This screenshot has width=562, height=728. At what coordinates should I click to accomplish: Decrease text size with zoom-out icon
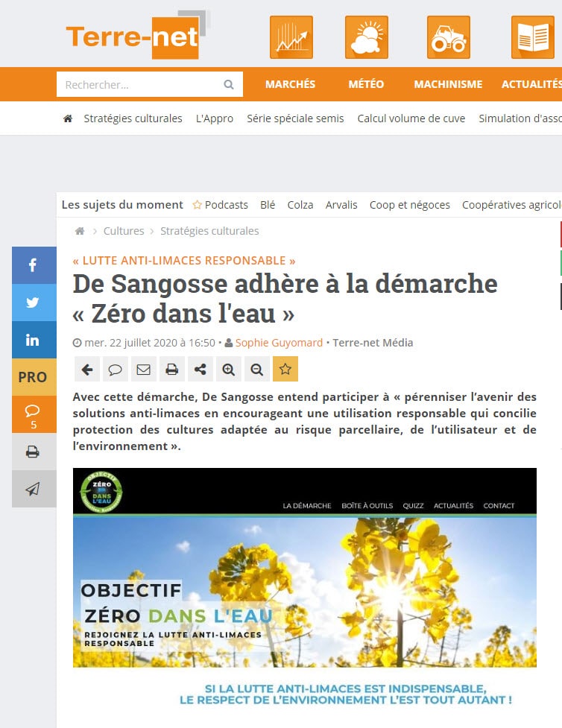[x=257, y=369]
